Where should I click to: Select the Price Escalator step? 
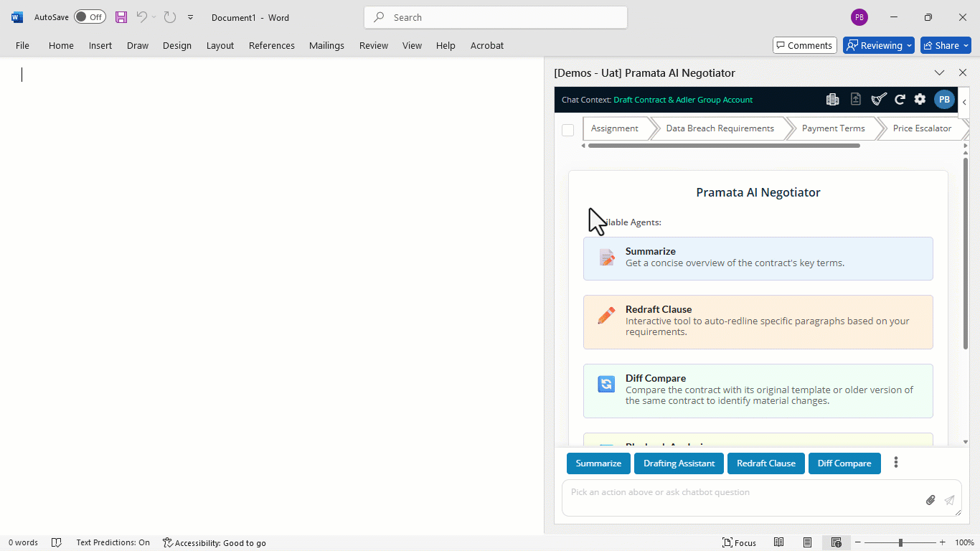[922, 128]
